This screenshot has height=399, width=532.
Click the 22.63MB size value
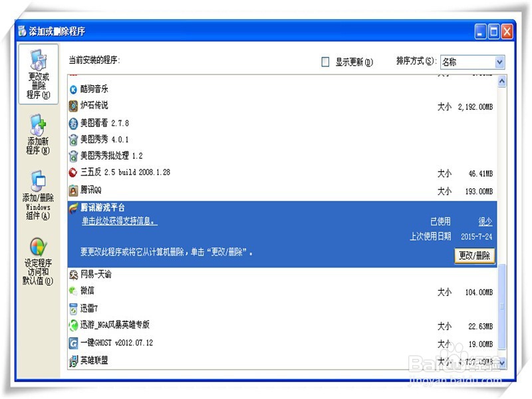(x=480, y=327)
